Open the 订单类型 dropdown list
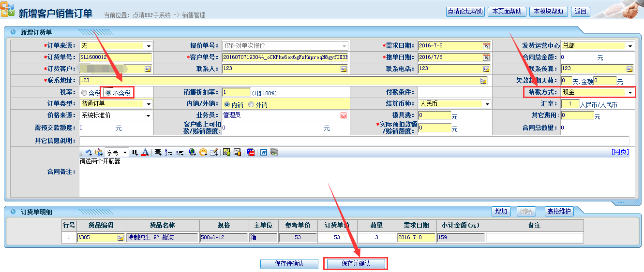This screenshot has width=644, height=272. 148,104
